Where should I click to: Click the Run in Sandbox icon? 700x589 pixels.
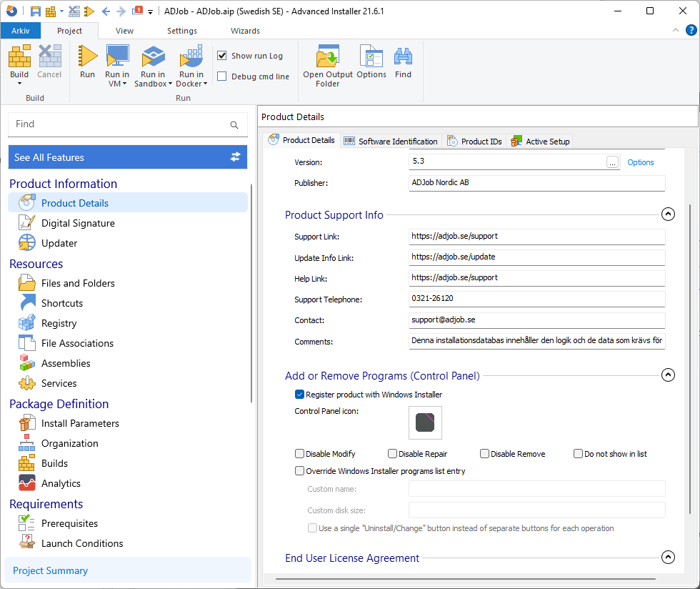click(x=153, y=56)
